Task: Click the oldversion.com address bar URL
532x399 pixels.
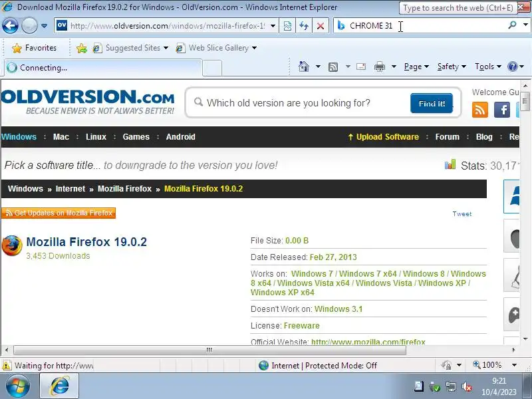Action: point(168,26)
